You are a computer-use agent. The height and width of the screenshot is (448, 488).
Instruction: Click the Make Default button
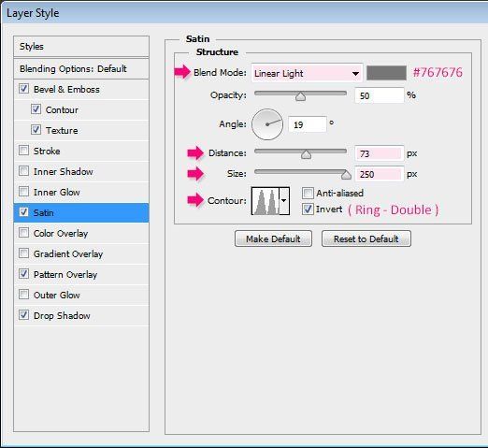273,238
